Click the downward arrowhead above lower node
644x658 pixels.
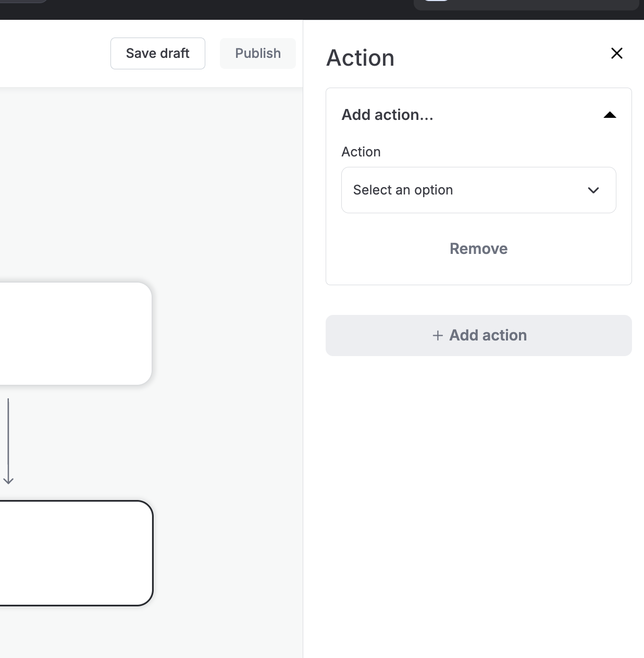click(8, 480)
